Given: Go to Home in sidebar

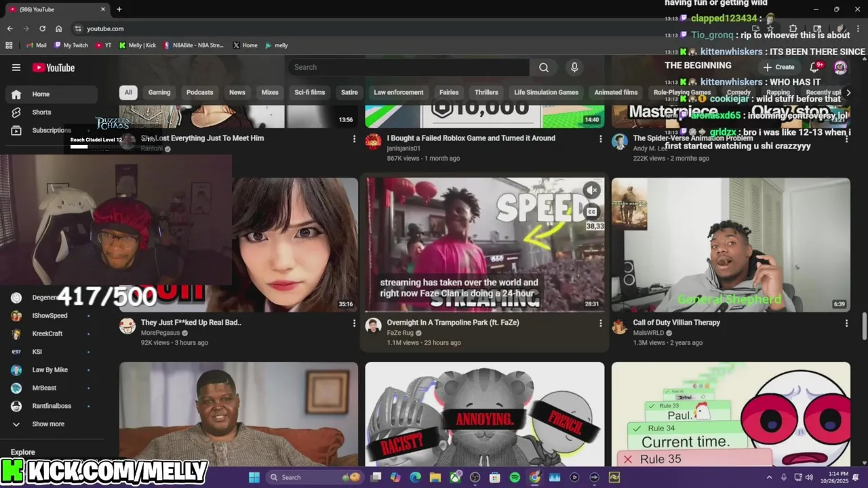Looking at the screenshot, I should pos(51,94).
